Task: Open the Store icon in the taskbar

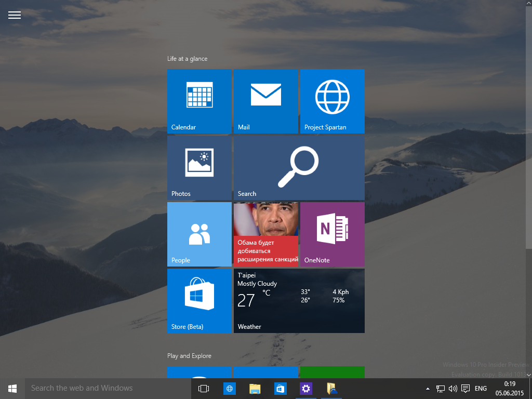Action: pos(280,389)
